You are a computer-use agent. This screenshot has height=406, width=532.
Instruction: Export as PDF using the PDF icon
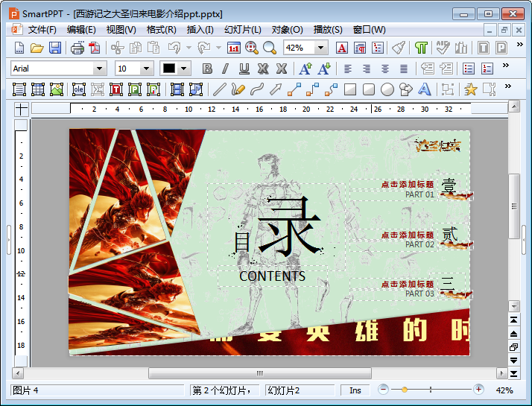[x=95, y=48]
